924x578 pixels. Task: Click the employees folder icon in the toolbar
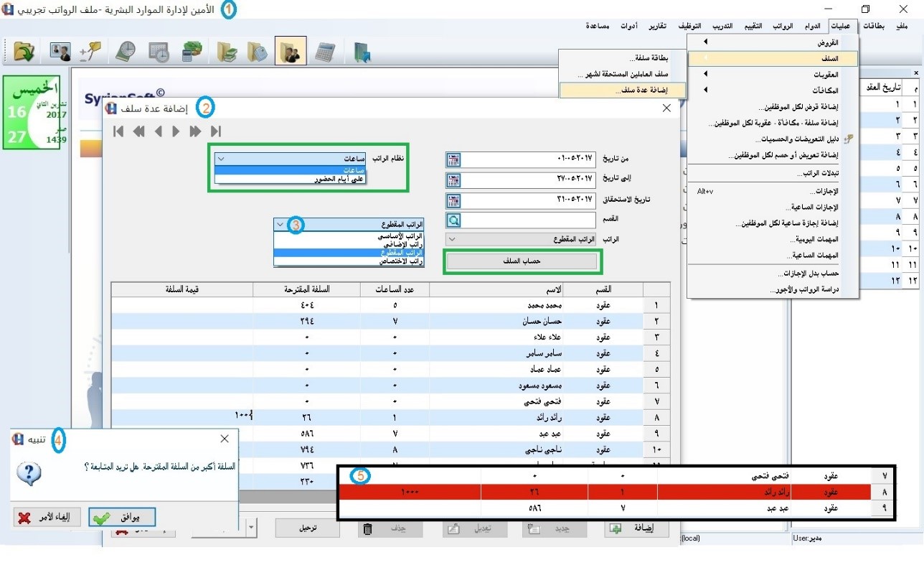point(291,52)
